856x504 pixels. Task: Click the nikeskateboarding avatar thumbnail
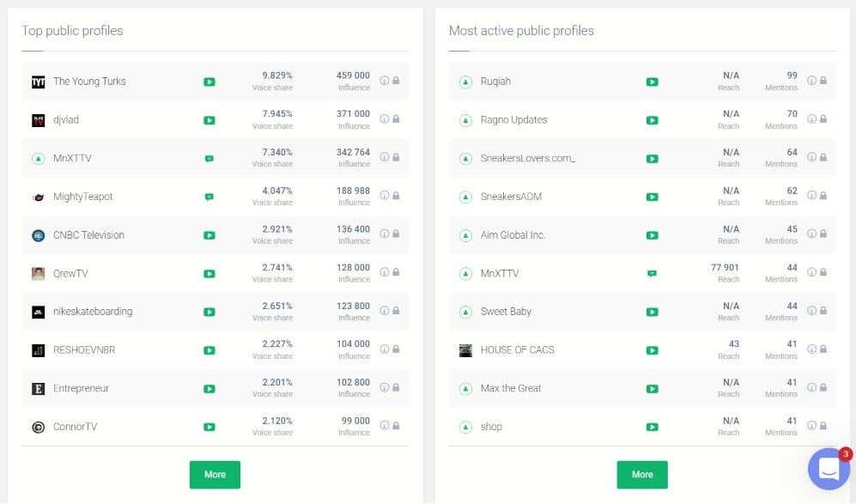coord(38,312)
